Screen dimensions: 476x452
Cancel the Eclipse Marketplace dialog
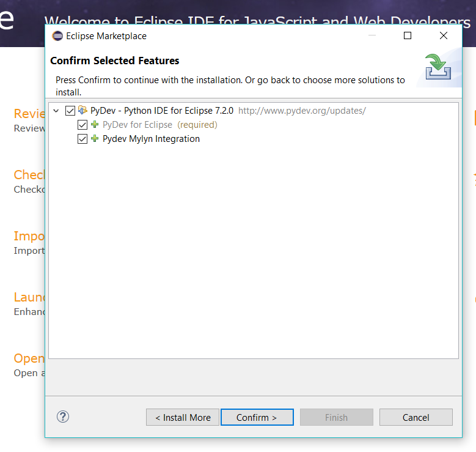(416, 417)
